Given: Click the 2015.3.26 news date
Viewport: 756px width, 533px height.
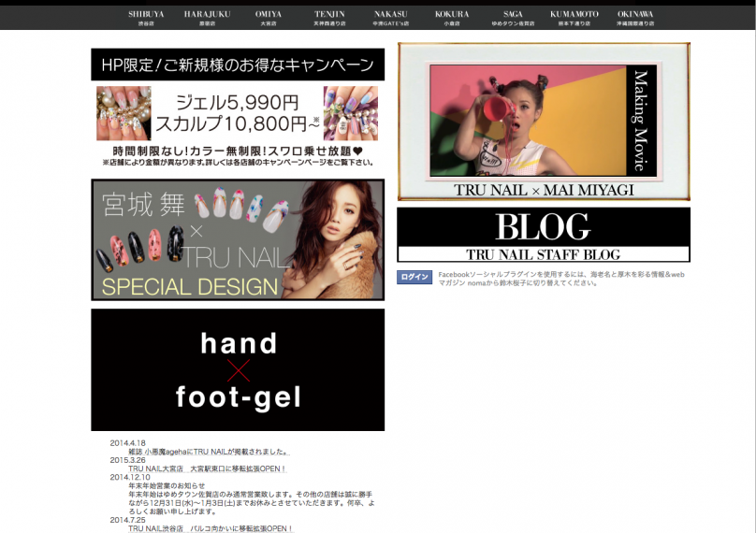Looking at the screenshot, I should click(x=127, y=460).
